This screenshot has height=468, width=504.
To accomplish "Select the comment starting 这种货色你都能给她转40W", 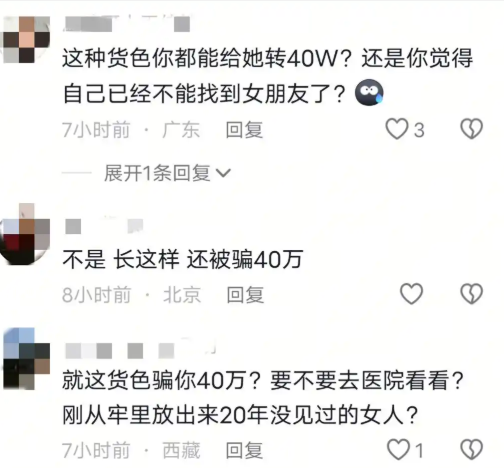I will tap(267, 76).
